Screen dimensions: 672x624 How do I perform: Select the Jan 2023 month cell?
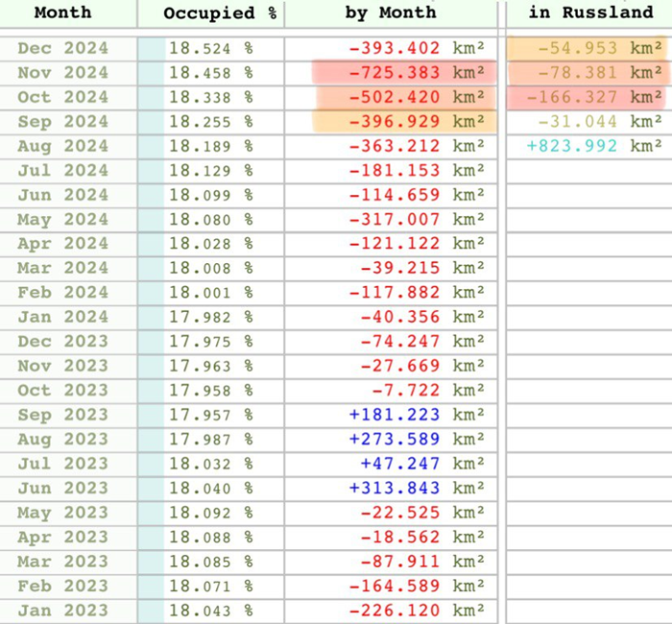coord(62,611)
